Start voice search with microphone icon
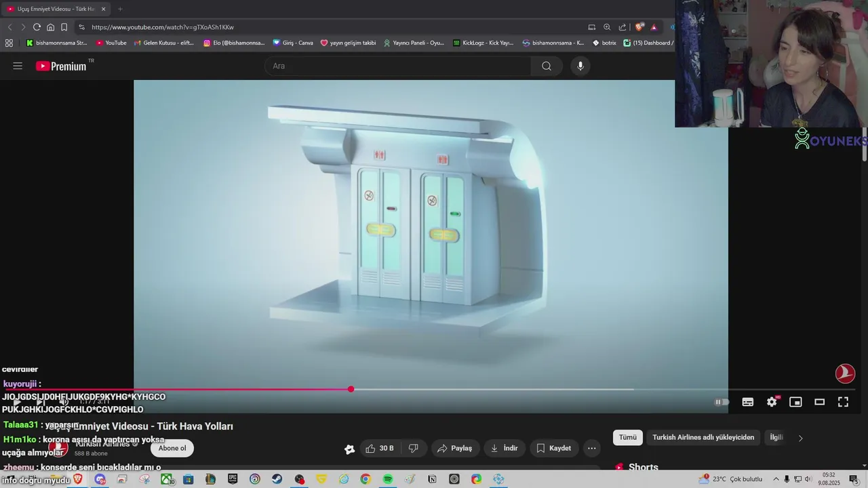868x488 pixels. (580, 66)
